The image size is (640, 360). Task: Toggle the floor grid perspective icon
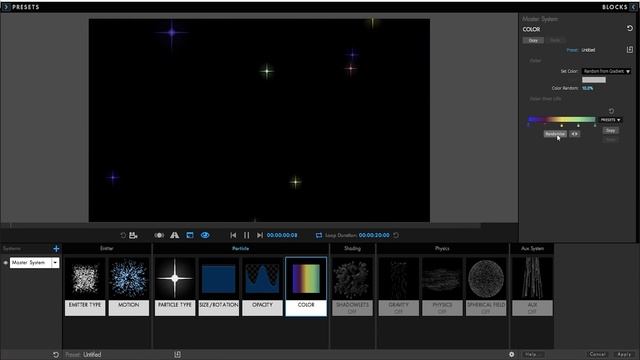click(x=174, y=235)
